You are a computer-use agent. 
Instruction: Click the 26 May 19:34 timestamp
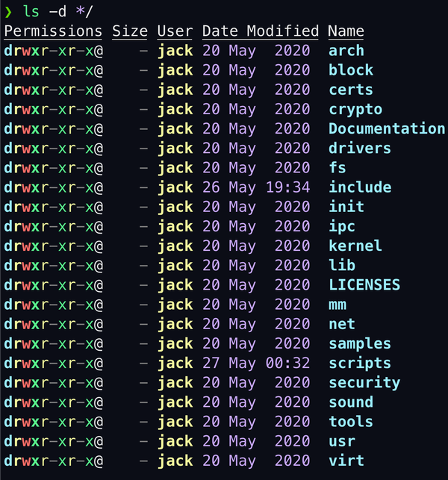(255, 187)
